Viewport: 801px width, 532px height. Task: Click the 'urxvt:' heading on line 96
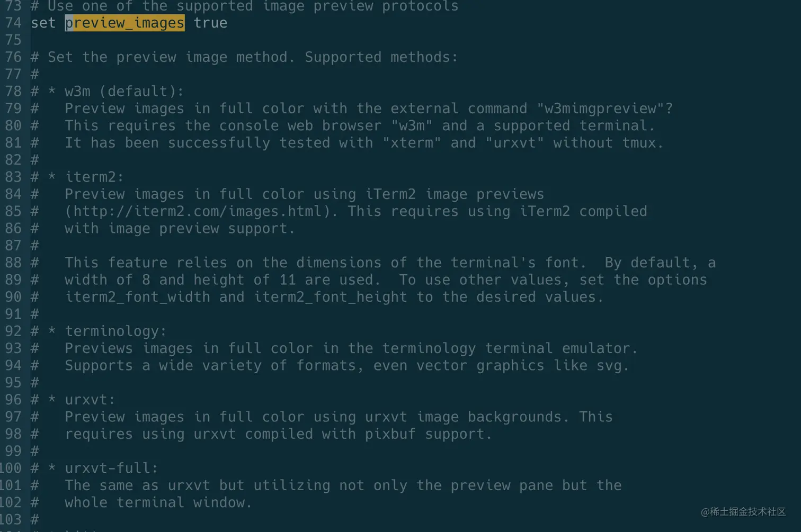pyautogui.click(x=90, y=400)
